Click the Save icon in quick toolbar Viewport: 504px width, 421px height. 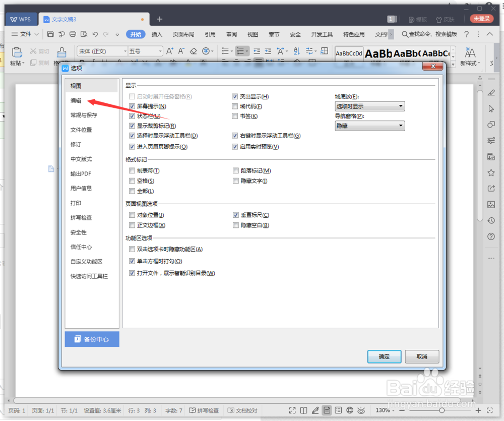[50, 34]
